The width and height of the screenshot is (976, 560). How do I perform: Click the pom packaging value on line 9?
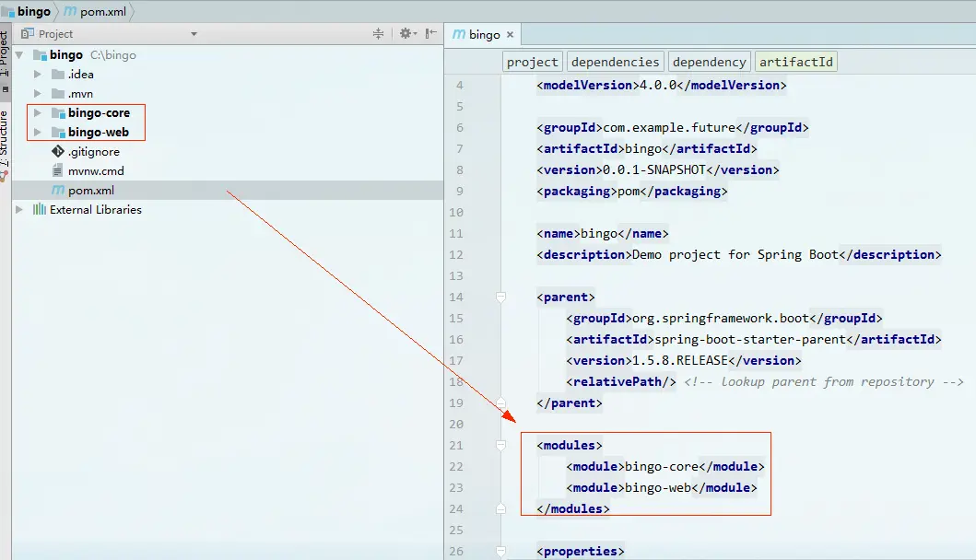629,191
